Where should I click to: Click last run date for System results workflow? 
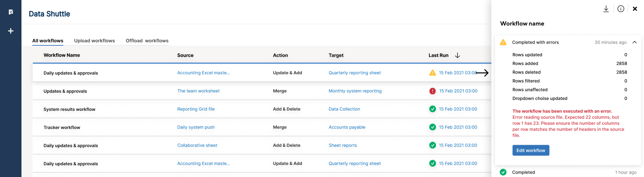point(458,109)
